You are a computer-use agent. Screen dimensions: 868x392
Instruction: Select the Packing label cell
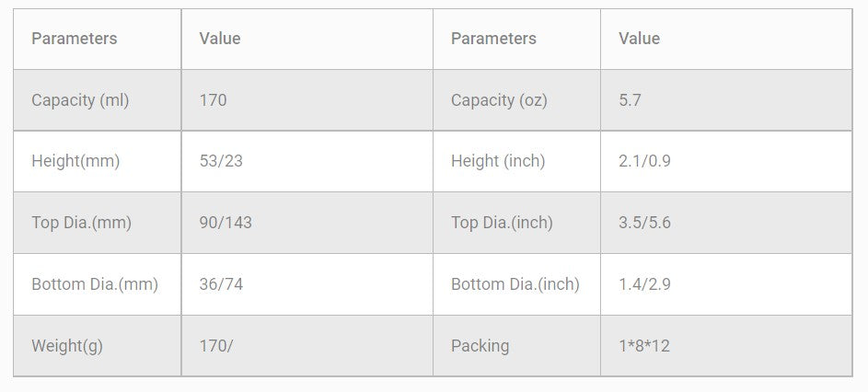point(480,346)
